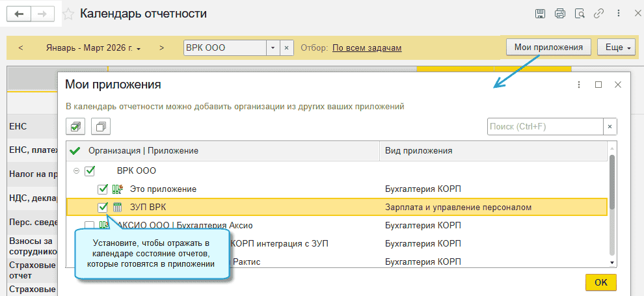This screenshot has height=296, width=644.
Task: Toggle the ЗУП ВРК checkbox
Action: (102, 208)
